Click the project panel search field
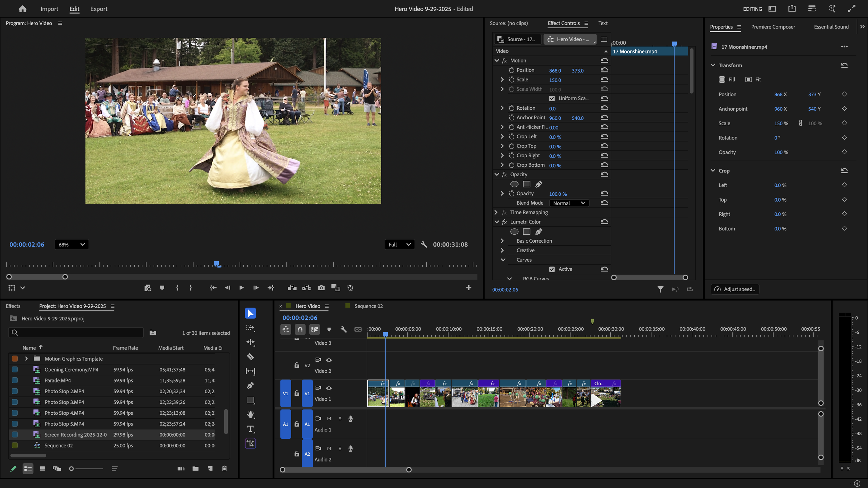Screen dimensions: 868x488 coord(76,333)
